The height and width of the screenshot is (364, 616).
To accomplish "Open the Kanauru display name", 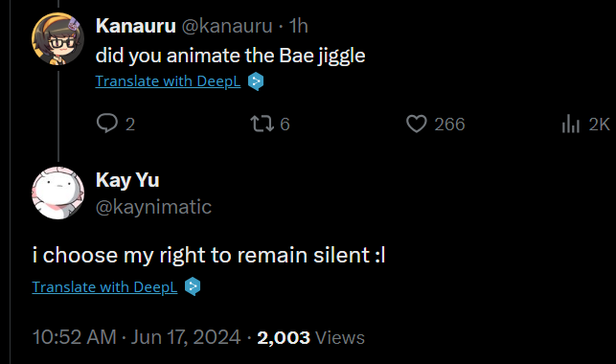I will [135, 26].
